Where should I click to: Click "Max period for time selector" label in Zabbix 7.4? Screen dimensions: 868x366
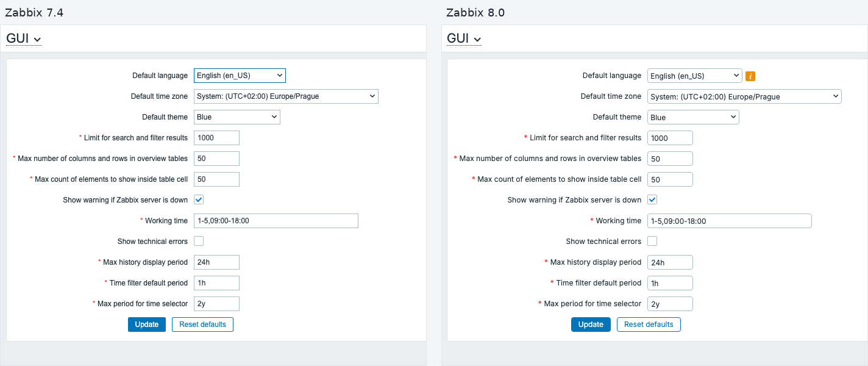click(143, 304)
